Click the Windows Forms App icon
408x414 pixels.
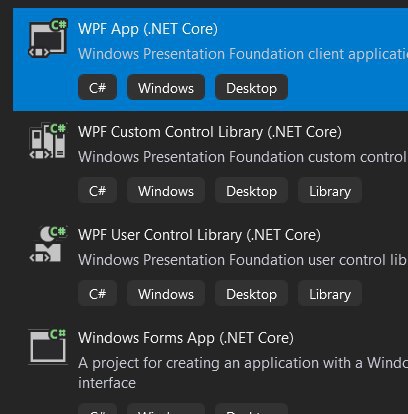pyautogui.click(x=48, y=347)
